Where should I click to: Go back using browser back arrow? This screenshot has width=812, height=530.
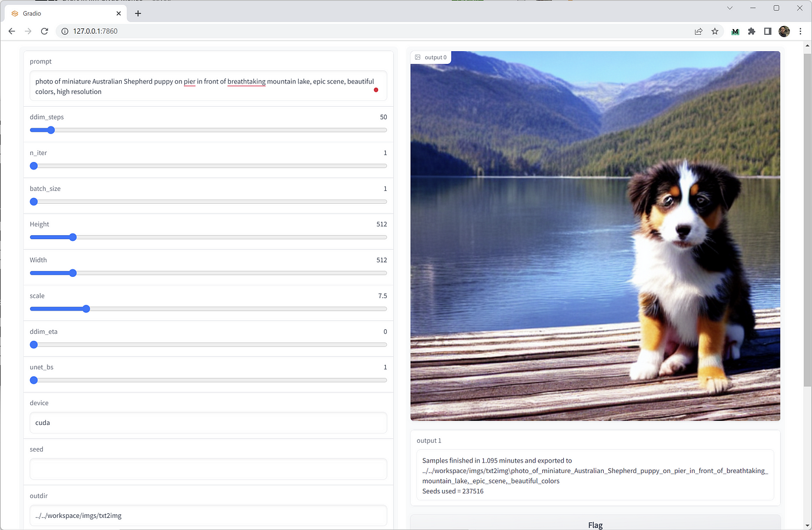[12, 31]
